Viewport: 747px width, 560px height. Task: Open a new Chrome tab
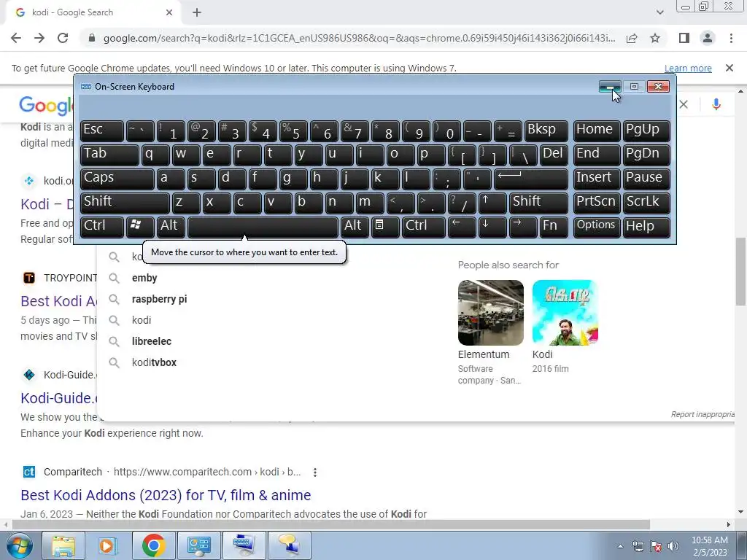click(197, 12)
